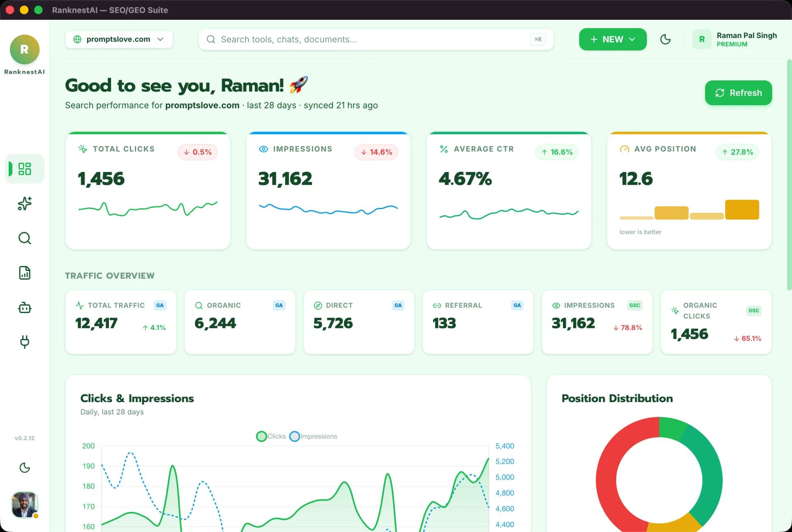The width and height of the screenshot is (792, 532).
Task: Click the GA badge on Direct card
Action: coord(398,305)
